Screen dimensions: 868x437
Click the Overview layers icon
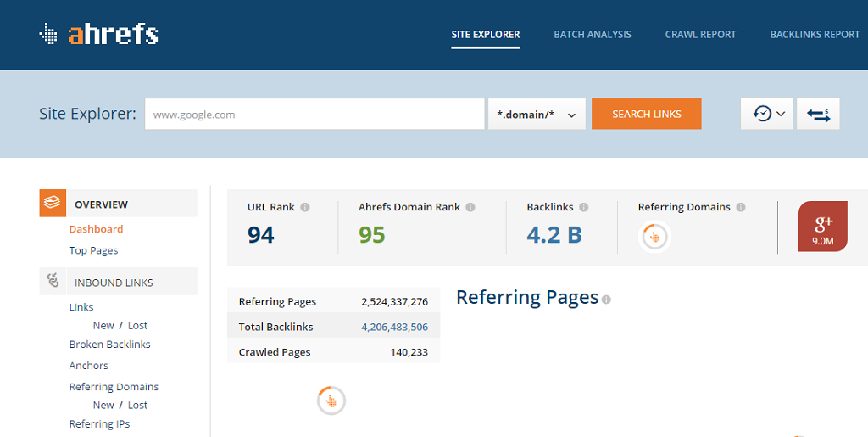coord(53,204)
